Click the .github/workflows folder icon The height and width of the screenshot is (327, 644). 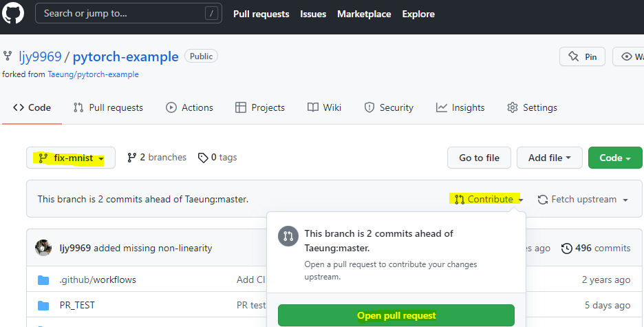coord(43,280)
